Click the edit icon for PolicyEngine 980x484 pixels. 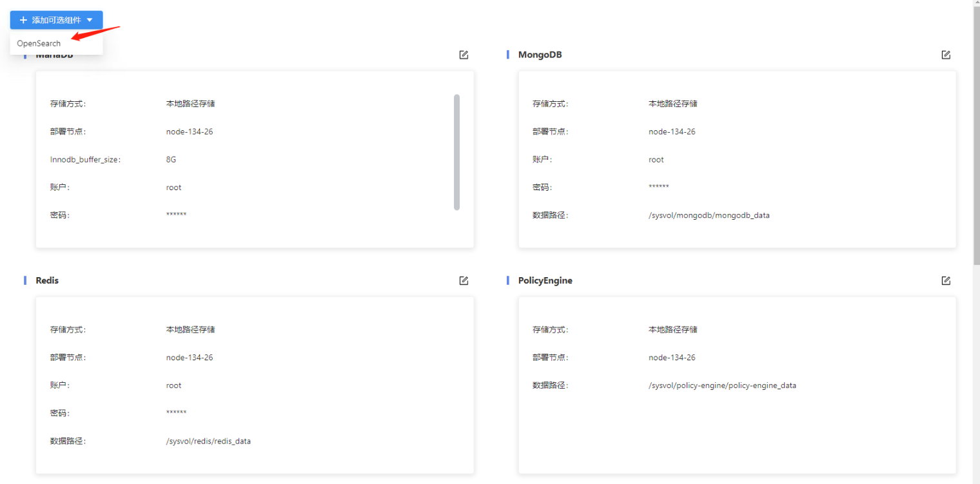point(946,280)
